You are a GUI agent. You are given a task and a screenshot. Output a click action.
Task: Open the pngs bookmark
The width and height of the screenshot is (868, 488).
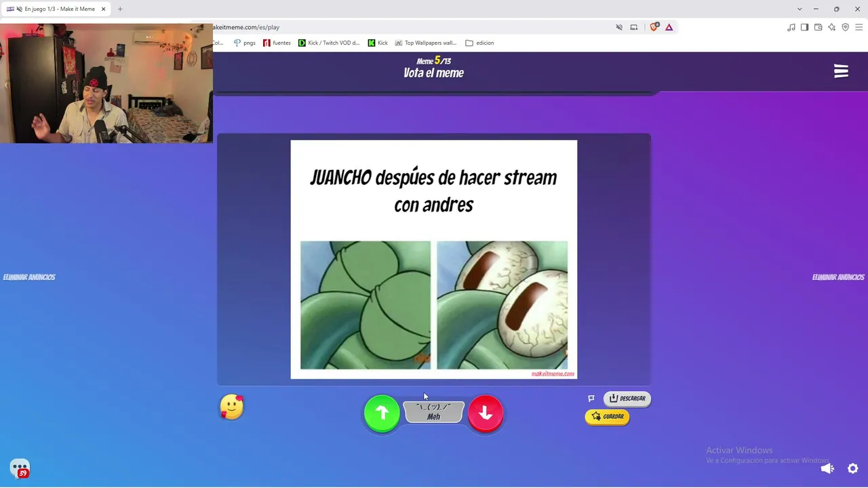point(244,43)
